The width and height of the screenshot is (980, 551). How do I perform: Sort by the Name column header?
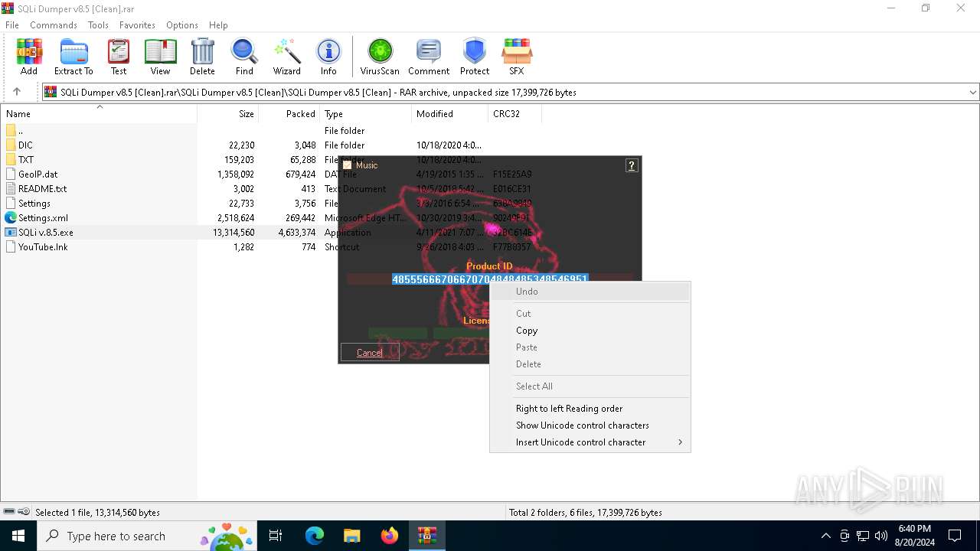pos(99,114)
